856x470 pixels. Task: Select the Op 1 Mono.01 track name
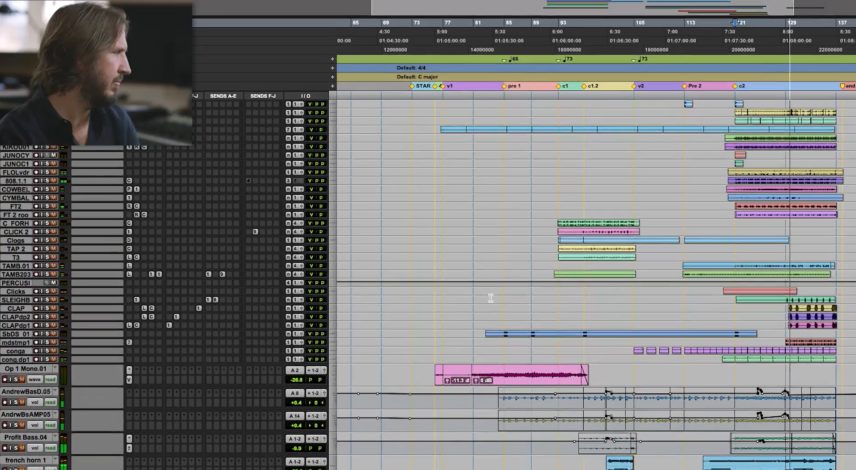pyautogui.click(x=25, y=369)
